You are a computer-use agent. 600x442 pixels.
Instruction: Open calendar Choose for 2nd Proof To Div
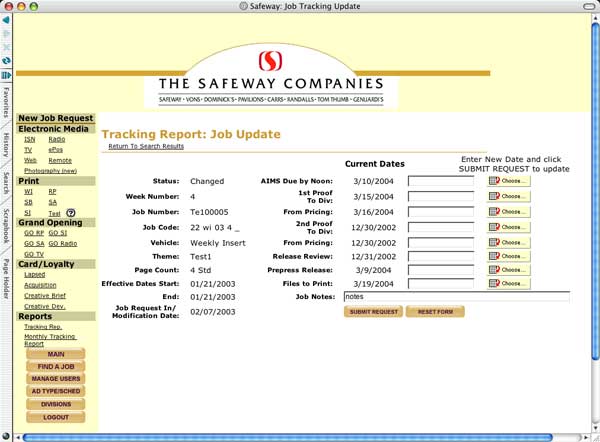pos(509,227)
